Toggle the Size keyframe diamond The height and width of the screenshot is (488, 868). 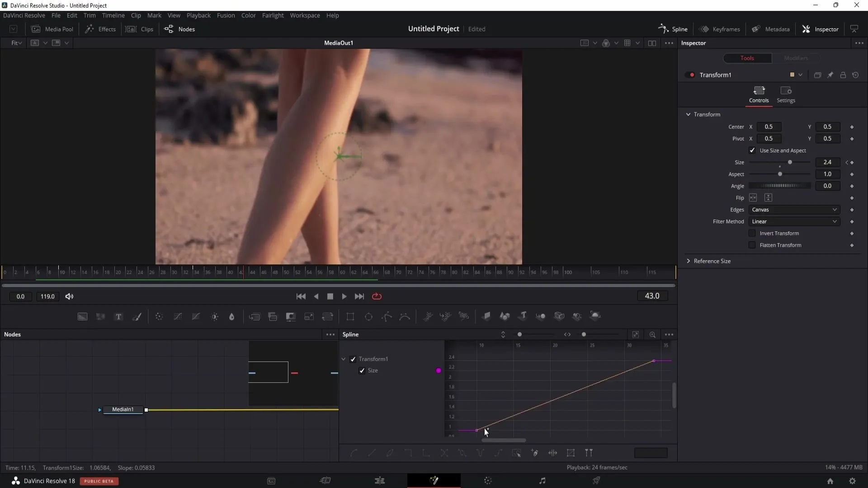852,163
